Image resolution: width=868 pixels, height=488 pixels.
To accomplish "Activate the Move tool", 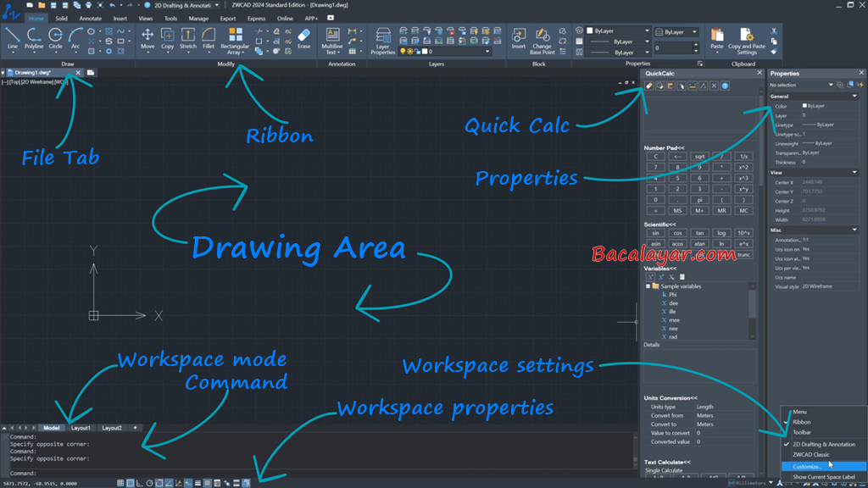I will tap(147, 37).
